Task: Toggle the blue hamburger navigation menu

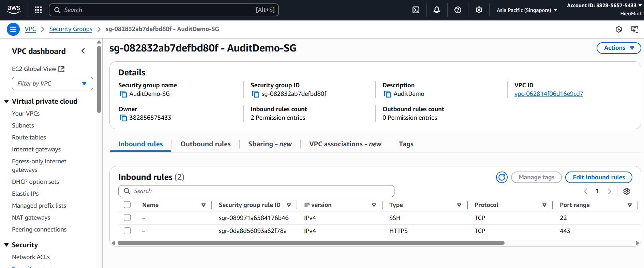Action: pyautogui.click(x=13, y=29)
